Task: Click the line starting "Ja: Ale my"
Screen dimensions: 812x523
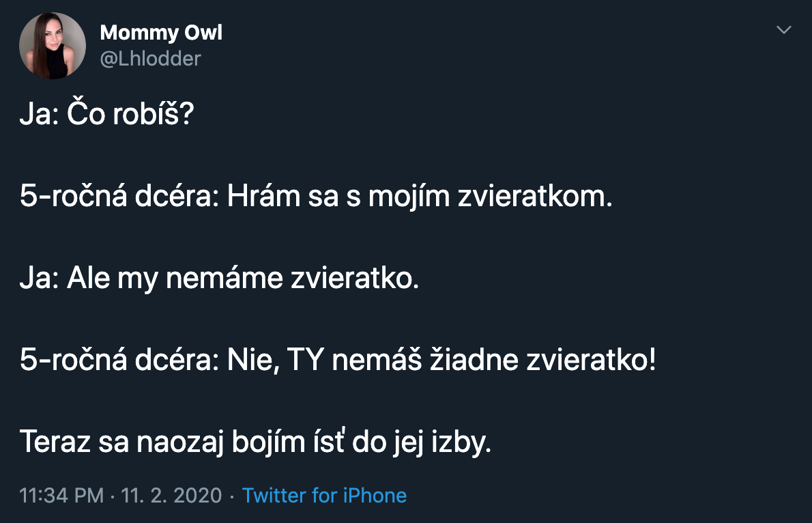Action: (x=218, y=279)
